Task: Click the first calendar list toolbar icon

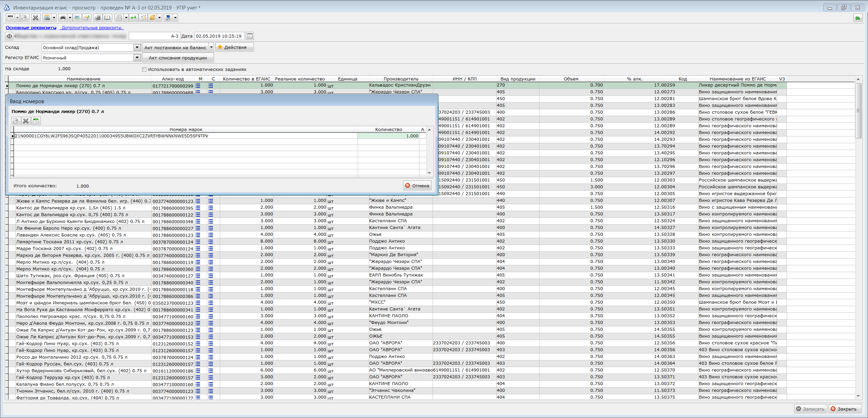Action: coord(10,18)
